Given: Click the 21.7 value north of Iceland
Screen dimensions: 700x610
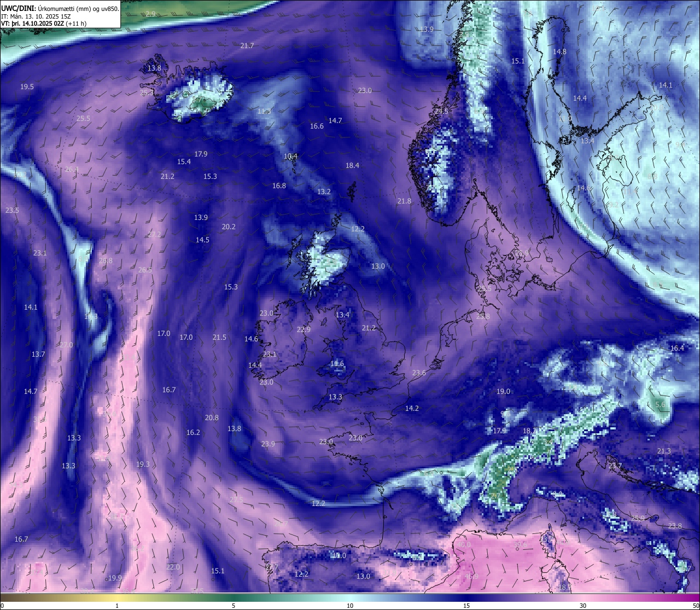Looking at the screenshot, I should [247, 45].
